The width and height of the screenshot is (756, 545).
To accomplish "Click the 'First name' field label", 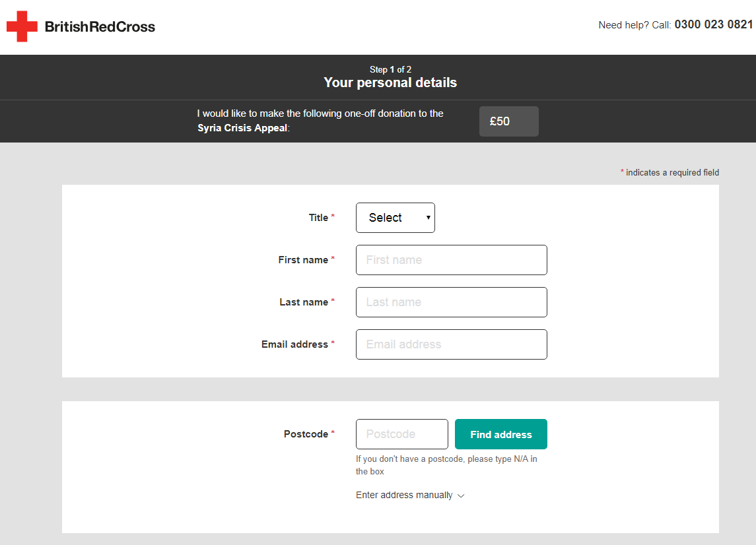I will point(303,260).
